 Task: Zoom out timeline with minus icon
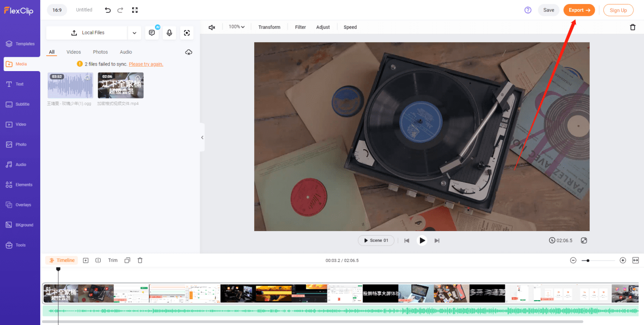(x=573, y=261)
